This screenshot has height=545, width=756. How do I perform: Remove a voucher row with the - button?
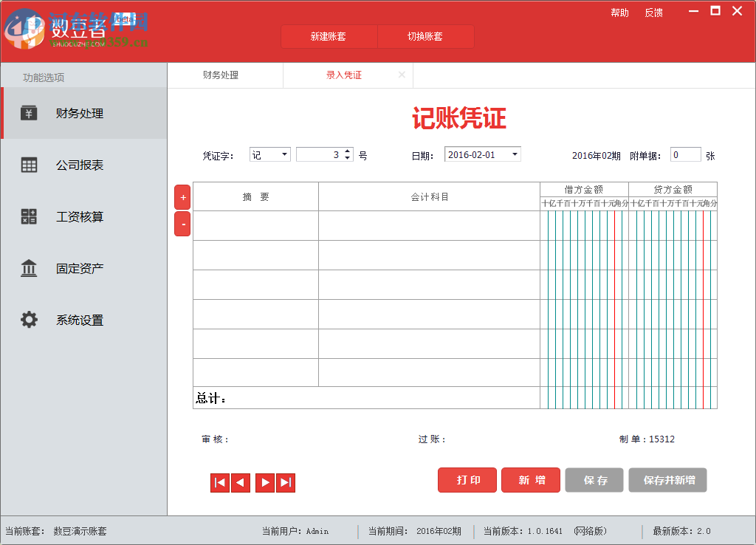[x=182, y=223]
